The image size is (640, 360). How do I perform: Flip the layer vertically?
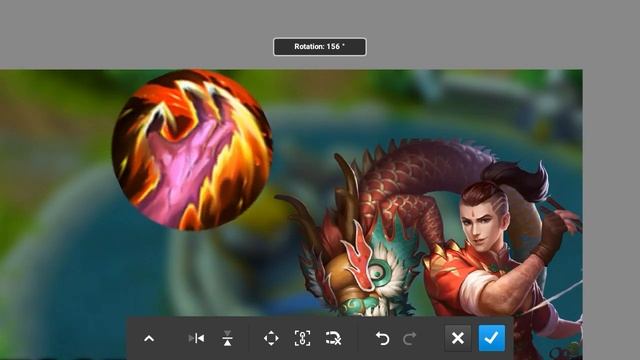pos(227,338)
